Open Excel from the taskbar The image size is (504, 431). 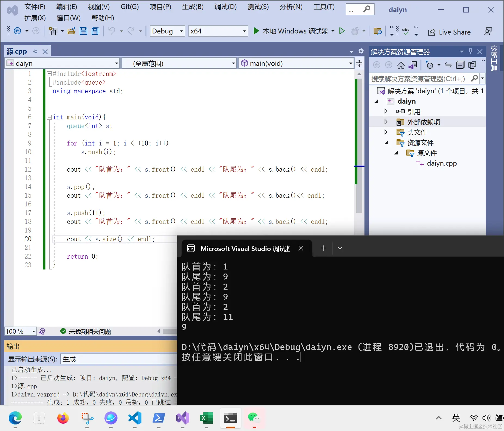click(207, 418)
